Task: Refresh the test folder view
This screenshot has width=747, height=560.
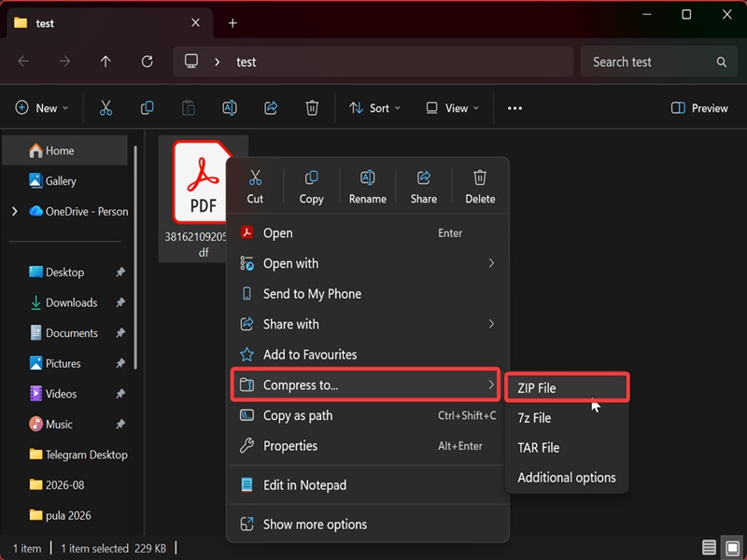Action: 148,62
